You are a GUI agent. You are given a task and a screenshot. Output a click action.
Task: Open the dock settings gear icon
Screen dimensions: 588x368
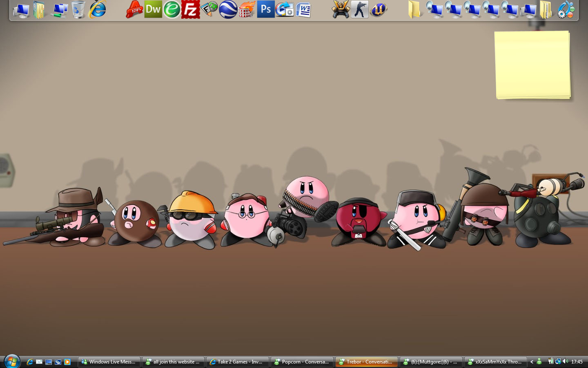point(566,9)
